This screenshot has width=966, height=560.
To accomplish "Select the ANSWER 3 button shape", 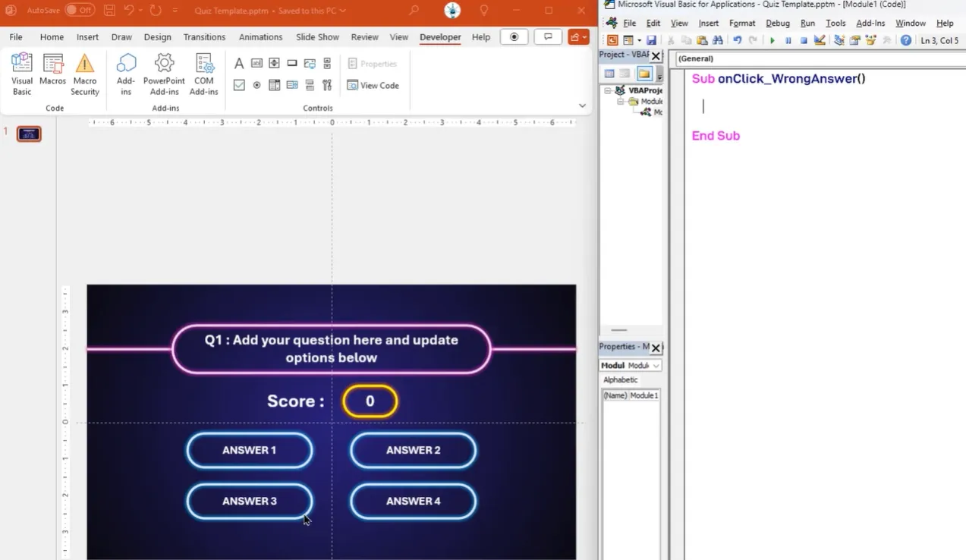I will pos(249,502).
